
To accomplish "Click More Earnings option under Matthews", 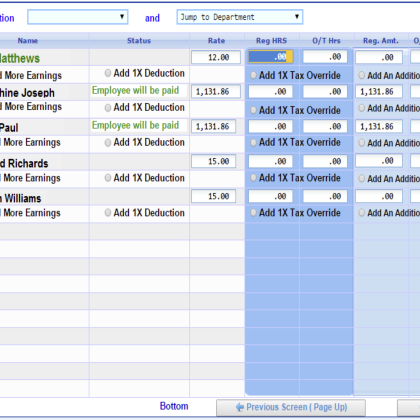I will [31, 76].
